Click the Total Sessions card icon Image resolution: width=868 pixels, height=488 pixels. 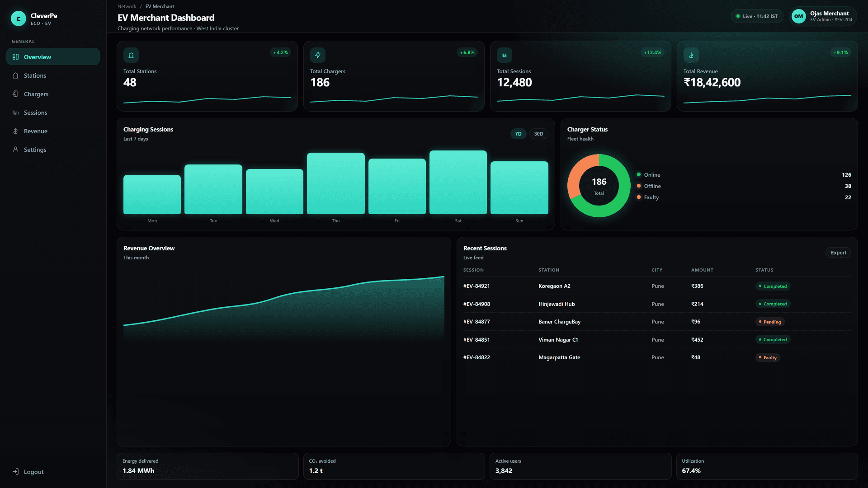pos(505,55)
